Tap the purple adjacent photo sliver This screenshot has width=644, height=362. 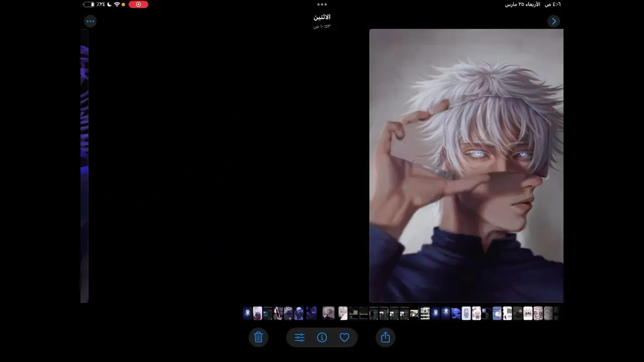tap(84, 165)
